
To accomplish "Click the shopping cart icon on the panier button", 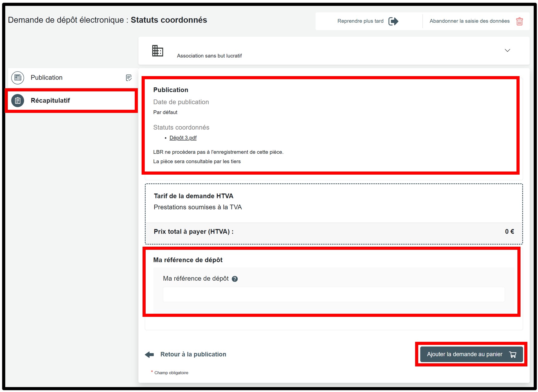I will click(512, 355).
